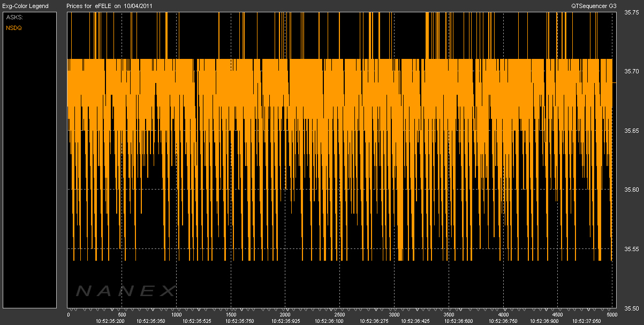Click the Exg-Color Legend title
Screen dimensions: 644x325
click(x=25, y=6)
